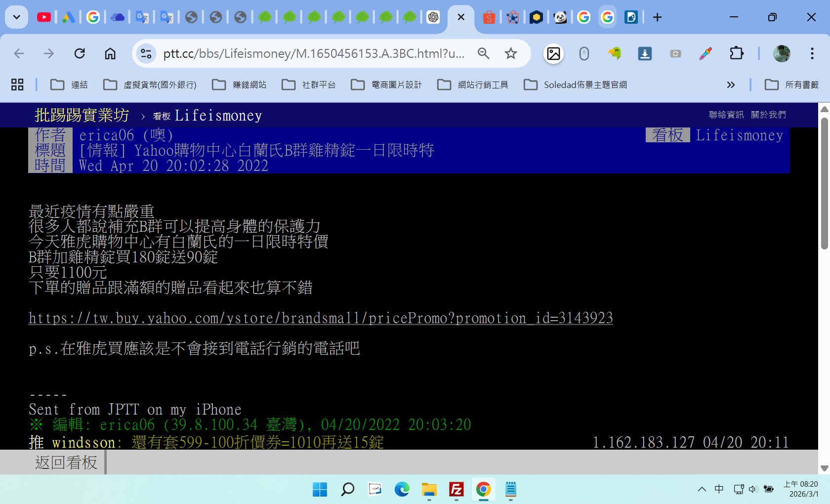This screenshot has width=830, height=504.
Task: Open the green parrot extension
Action: click(x=615, y=53)
